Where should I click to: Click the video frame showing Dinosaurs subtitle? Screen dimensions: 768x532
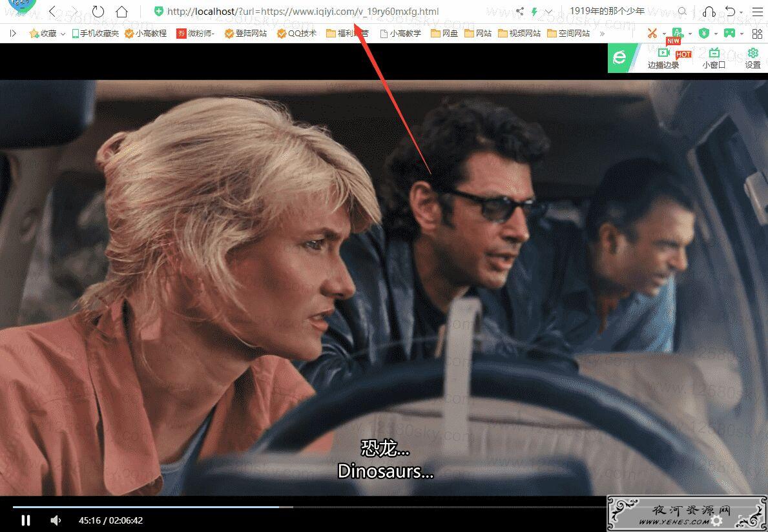point(384,288)
